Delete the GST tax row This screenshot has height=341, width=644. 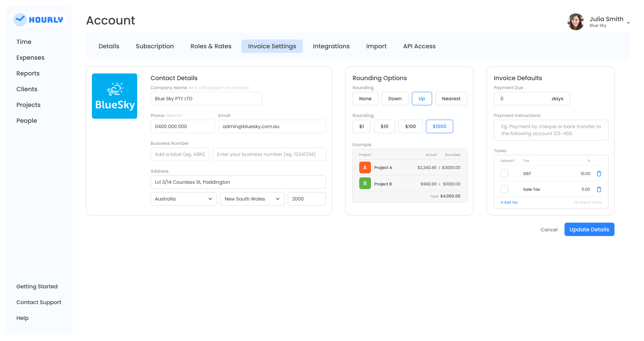point(599,174)
